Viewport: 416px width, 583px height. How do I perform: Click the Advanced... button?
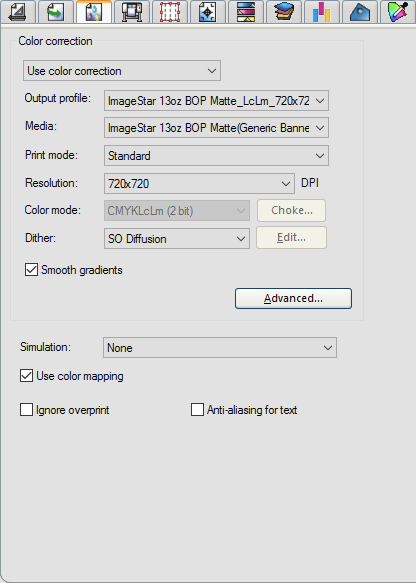tap(293, 298)
